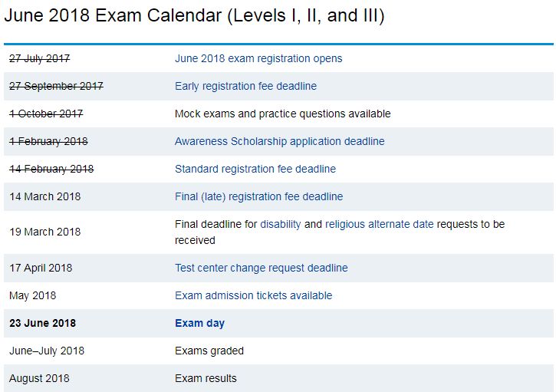Open the Awareness Scholarship application deadline link
The image size is (556, 392).
(x=280, y=141)
